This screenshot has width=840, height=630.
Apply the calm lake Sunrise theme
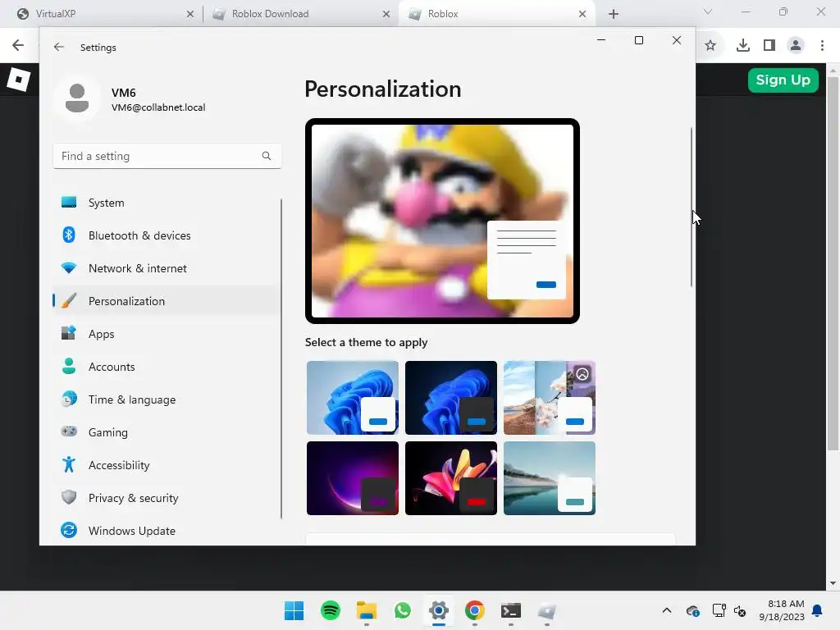(x=550, y=478)
